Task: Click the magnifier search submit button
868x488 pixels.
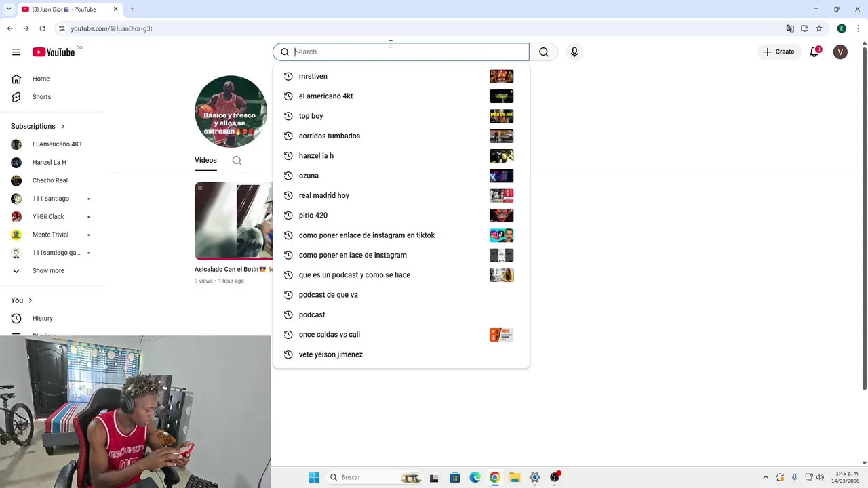Action: pos(544,52)
